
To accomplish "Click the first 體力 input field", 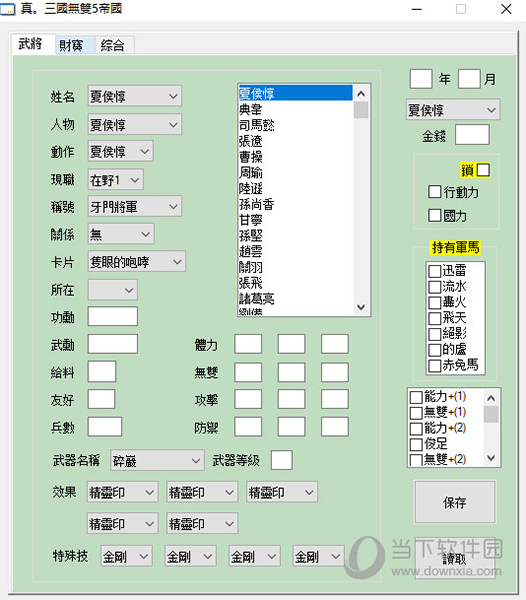I will pyautogui.click(x=248, y=344).
